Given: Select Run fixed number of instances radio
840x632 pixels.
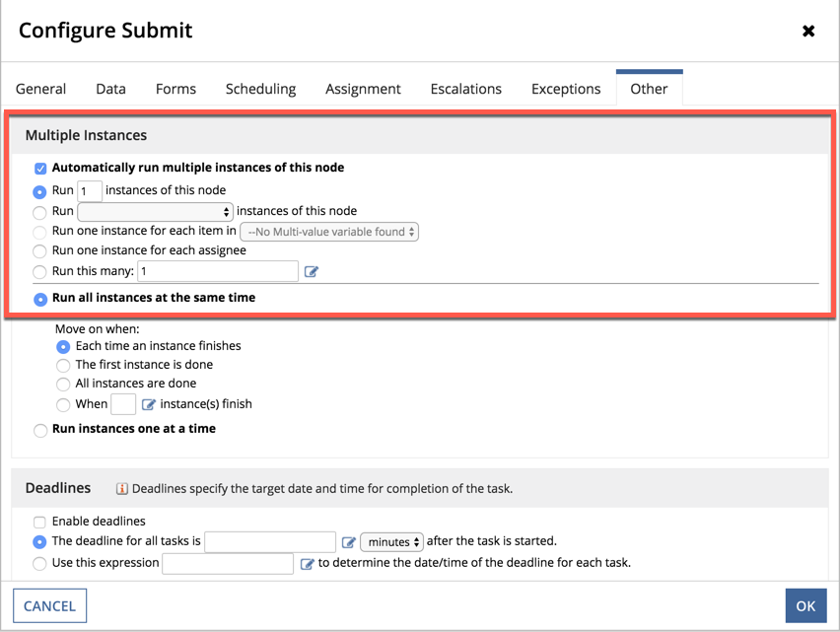Looking at the screenshot, I should click(39, 191).
